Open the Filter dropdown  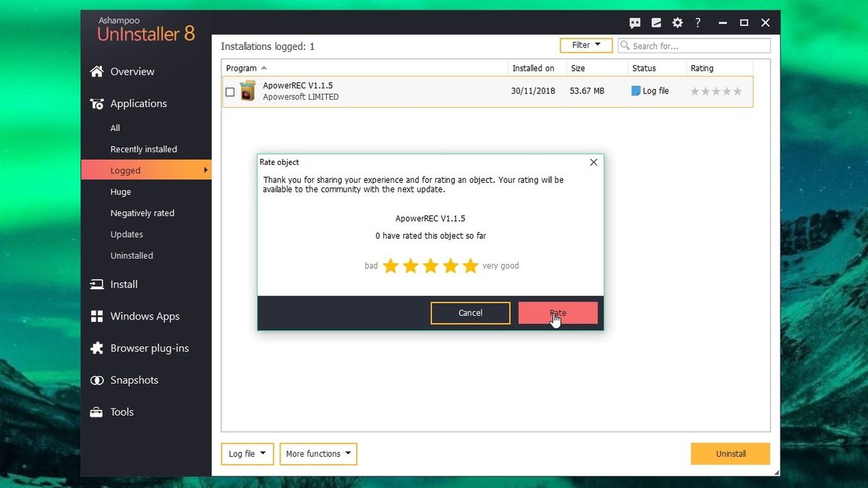(x=586, y=45)
